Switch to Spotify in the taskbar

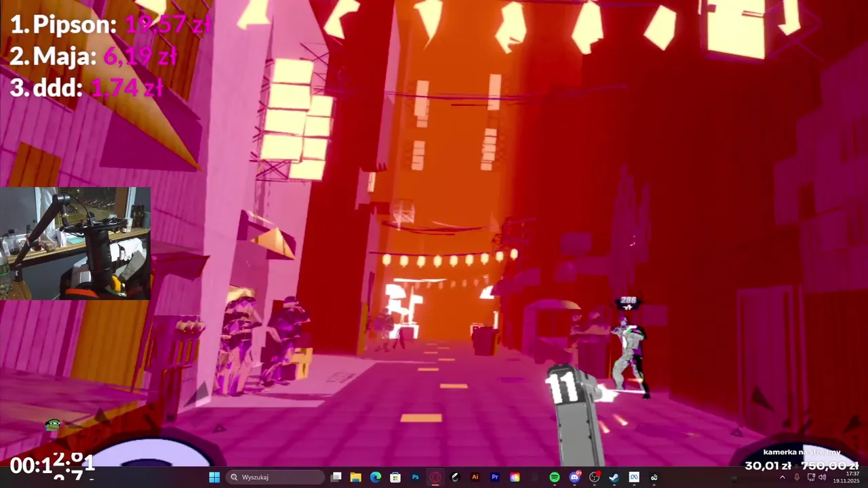pyautogui.click(x=555, y=477)
